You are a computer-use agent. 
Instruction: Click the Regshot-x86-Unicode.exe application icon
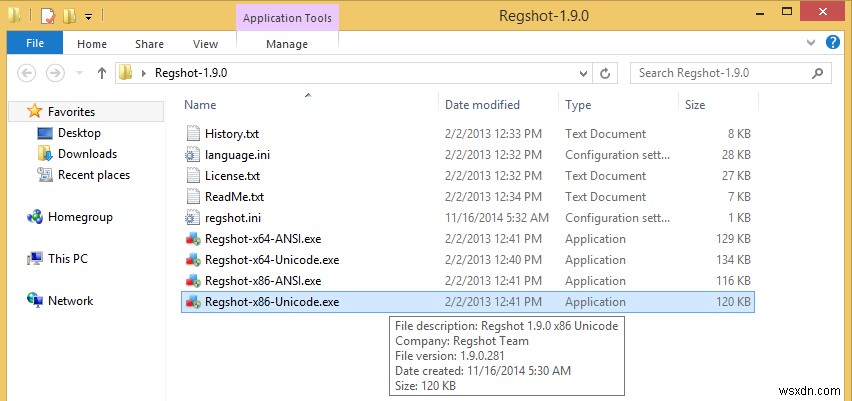[x=193, y=302]
